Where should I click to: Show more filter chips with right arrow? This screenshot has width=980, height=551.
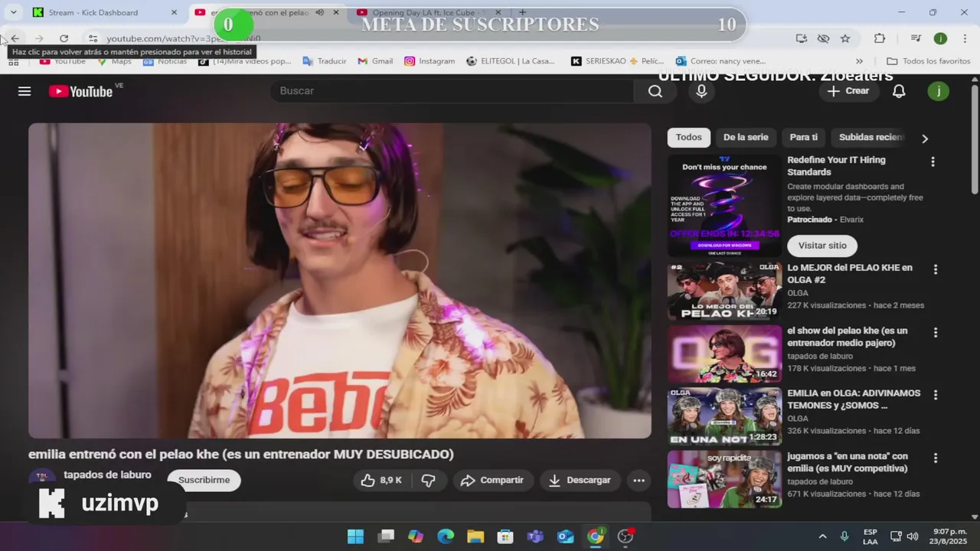pos(924,138)
